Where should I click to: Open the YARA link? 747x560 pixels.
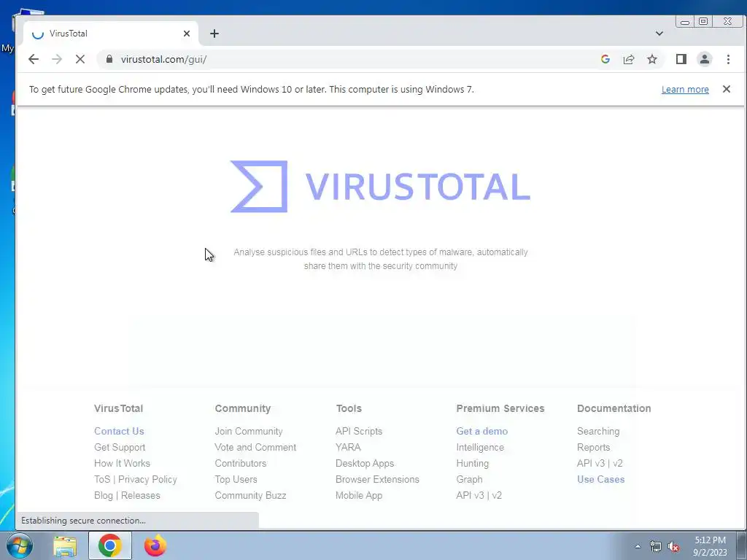pyautogui.click(x=348, y=447)
